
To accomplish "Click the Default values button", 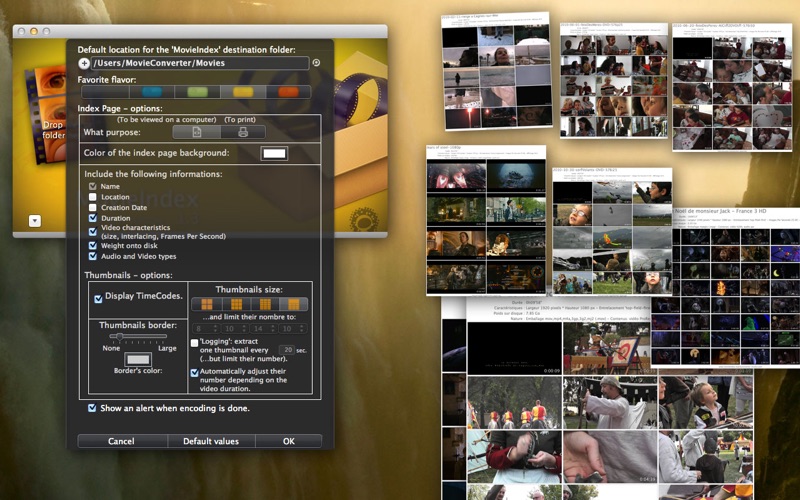I will tap(211, 441).
